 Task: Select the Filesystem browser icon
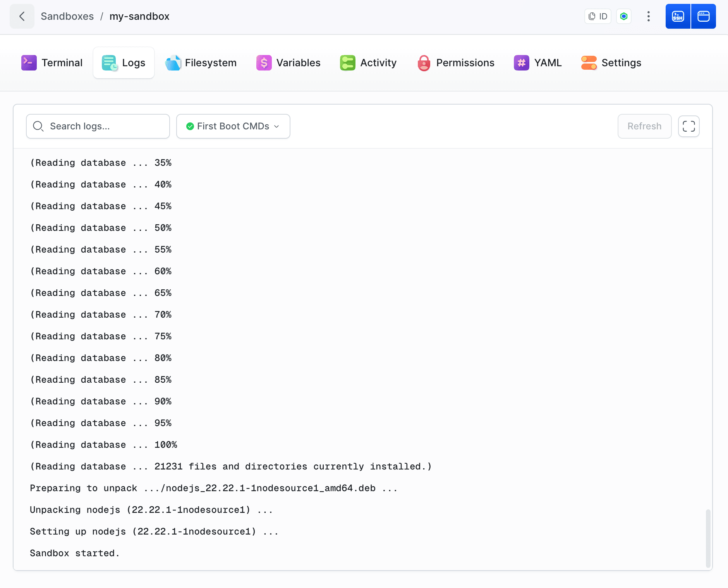tap(173, 62)
